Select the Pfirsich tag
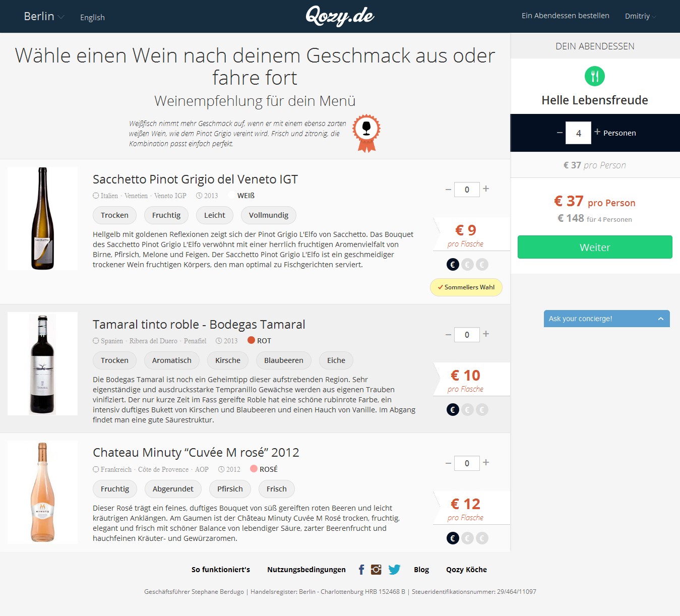The width and height of the screenshot is (680, 616). tap(230, 489)
